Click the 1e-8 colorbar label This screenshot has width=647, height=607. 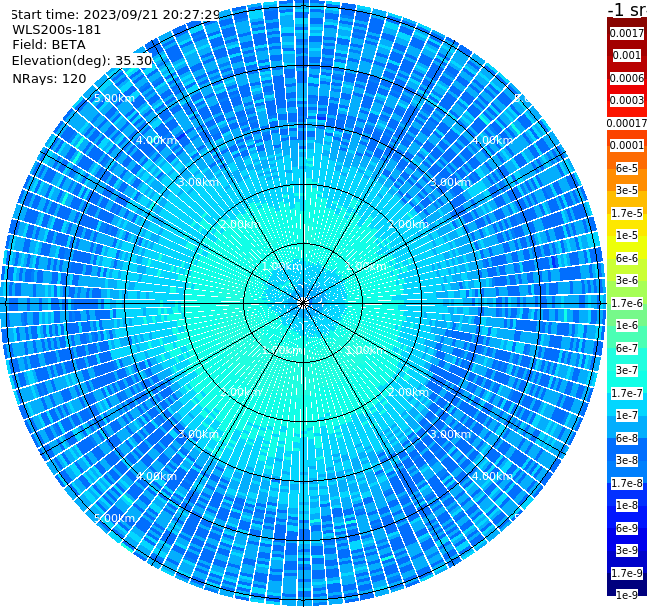pyautogui.click(x=627, y=505)
